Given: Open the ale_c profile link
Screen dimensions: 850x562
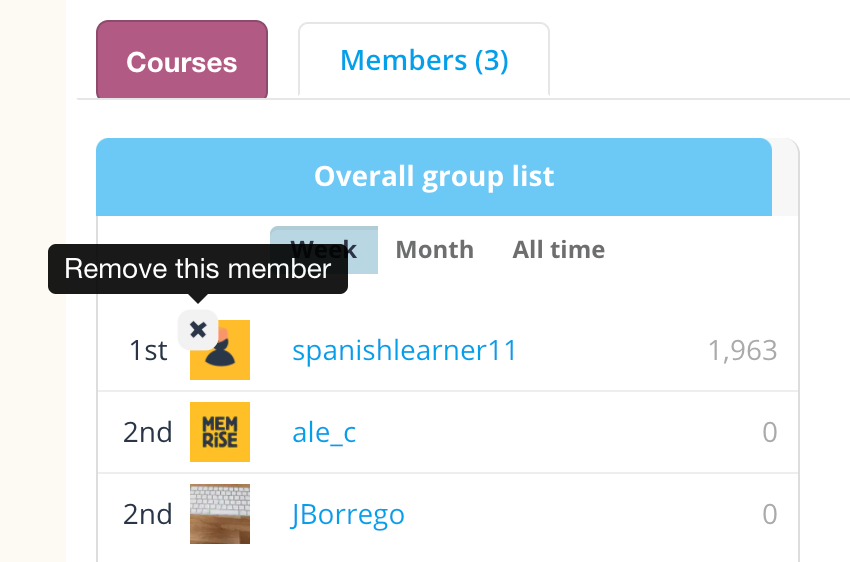Looking at the screenshot, I should tap(324, 433).
